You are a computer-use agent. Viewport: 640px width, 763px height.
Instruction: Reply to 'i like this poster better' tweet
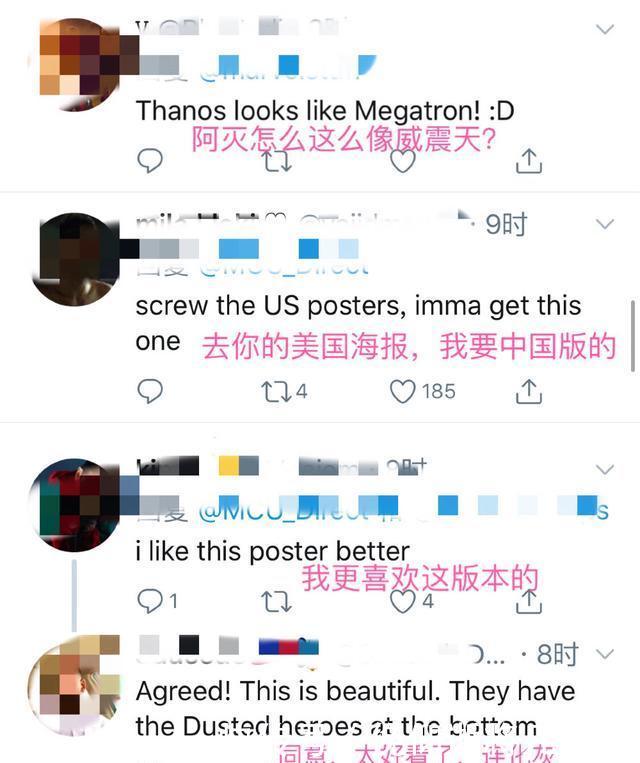[157, 601]
